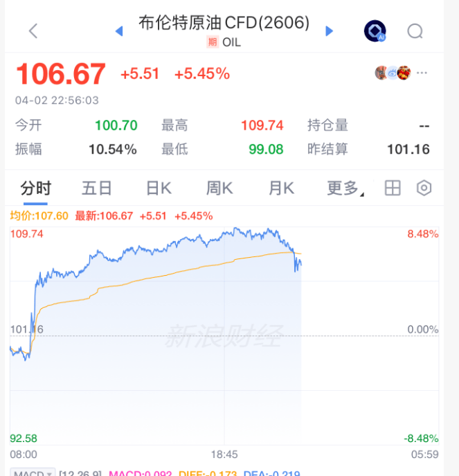Screen dimensions: 459x476
Task: Switch to the 五日 tab
Action: pos(96,188)
